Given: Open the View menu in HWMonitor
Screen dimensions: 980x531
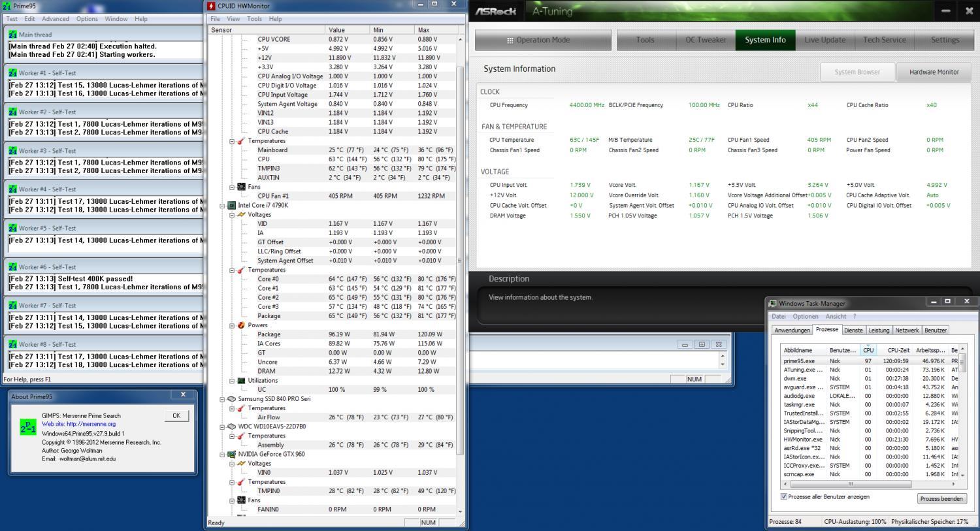Looking at the screenshot, I should pyautogui.click(x=233, y=19).
